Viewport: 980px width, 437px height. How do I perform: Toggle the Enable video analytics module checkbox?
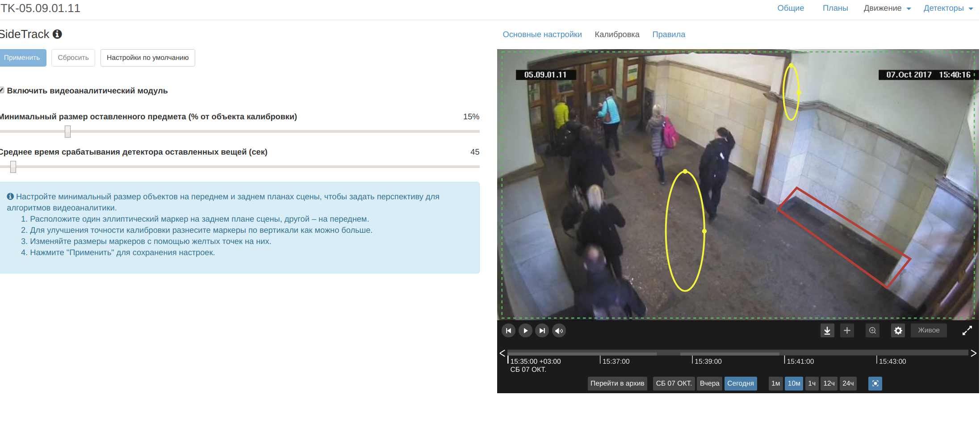(x=2, y=90)
